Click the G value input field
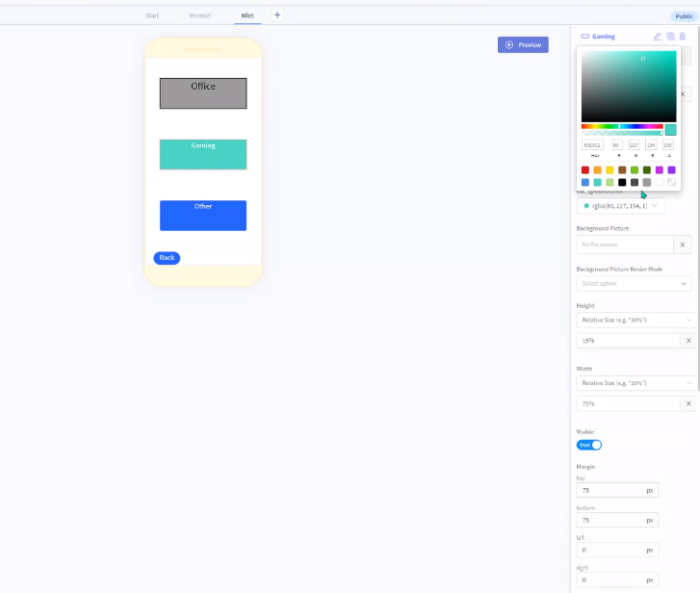This screenshot has height=593, width=700. [634, 145]
